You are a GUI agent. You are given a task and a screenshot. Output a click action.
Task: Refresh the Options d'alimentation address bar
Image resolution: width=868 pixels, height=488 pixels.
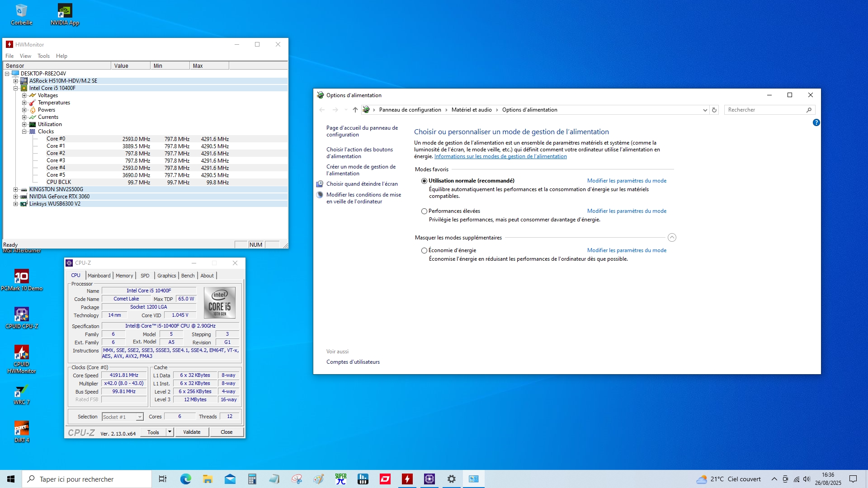[714, 110]
